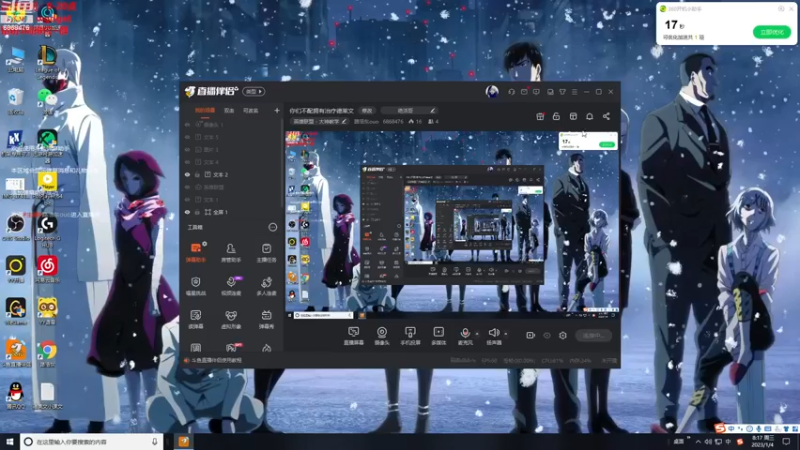This screenshot has height=450, width=800.
Task: Open the shield-shaped challenge tool
Action: pyautogui.click(x=196, y=286)
